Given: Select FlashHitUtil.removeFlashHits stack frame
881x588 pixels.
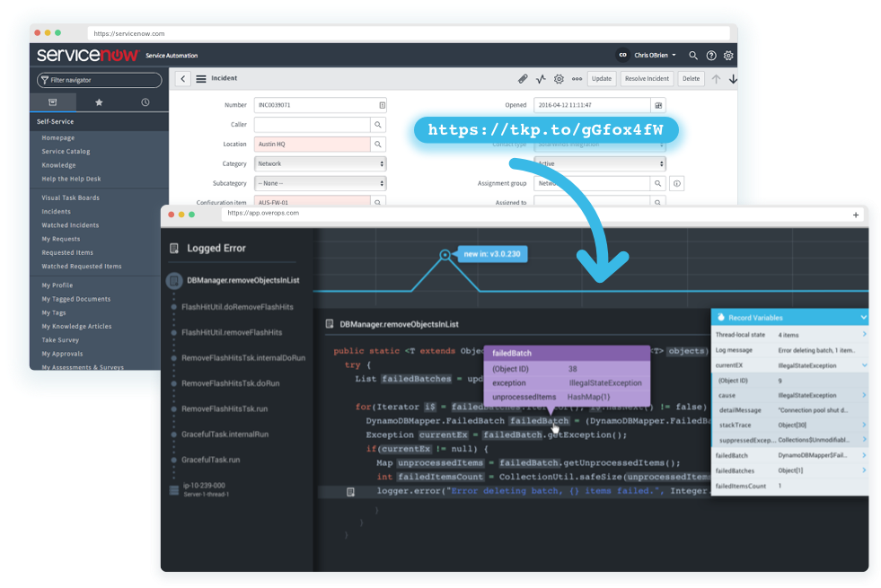Looking at the screenshot, I should pos(232,332).
